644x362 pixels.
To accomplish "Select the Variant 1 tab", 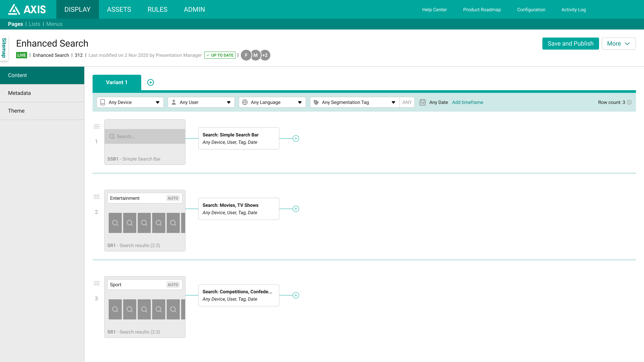I will tap(117, 82).
